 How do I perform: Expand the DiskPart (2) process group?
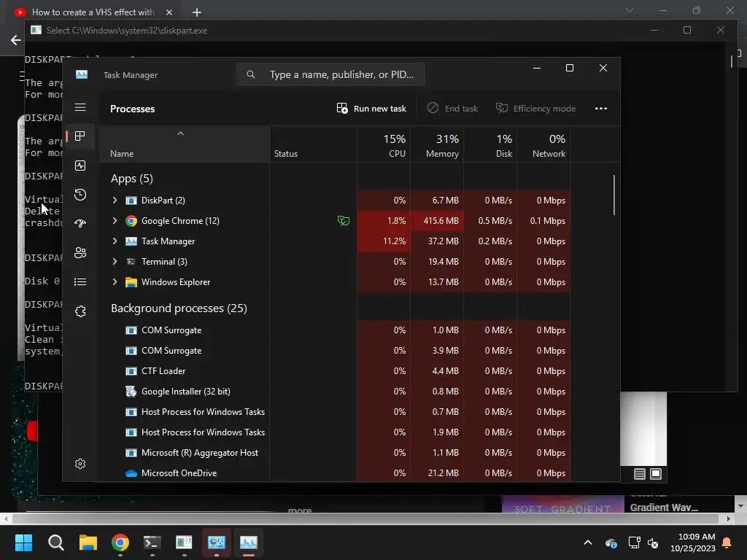point(115,200)
